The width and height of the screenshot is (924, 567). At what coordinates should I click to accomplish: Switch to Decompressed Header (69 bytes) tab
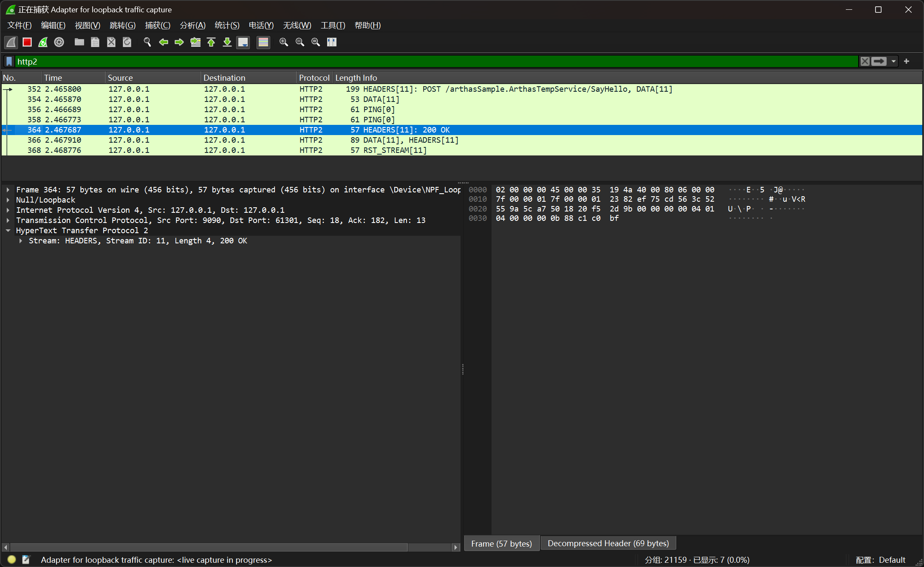608,544
